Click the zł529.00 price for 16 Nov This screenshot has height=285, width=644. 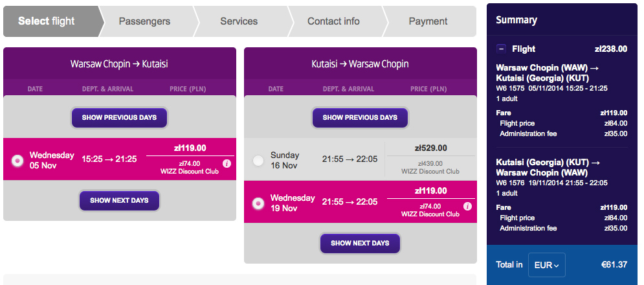click(x=431, y=148)
